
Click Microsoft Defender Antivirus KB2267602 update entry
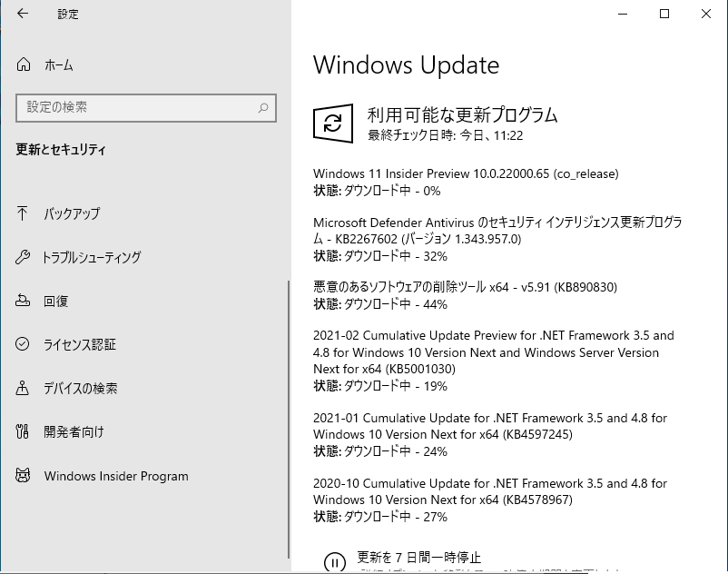click(x=497, y=231)
